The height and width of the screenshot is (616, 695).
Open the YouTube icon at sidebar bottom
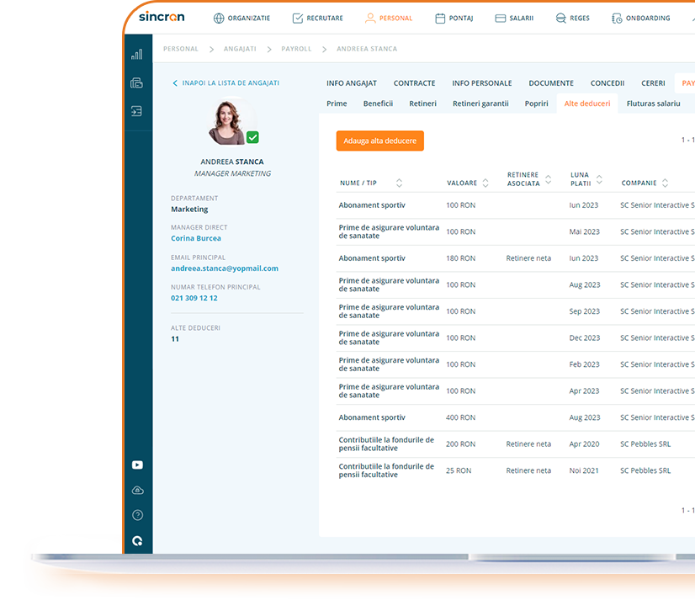pos(137,465)
